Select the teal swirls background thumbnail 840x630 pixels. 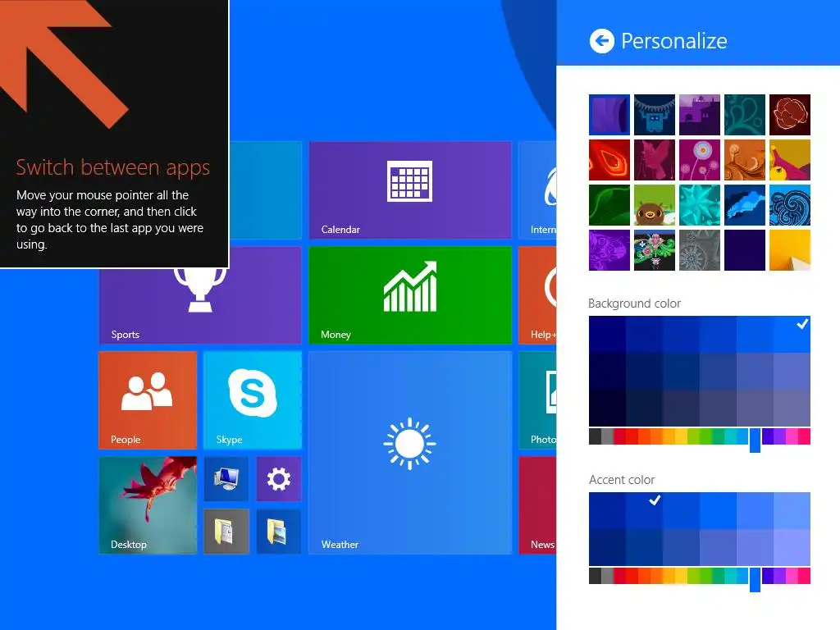pos(745,115)
